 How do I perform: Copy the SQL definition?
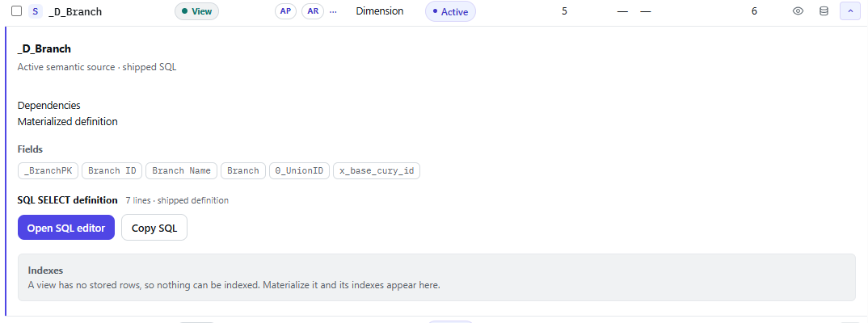click(154, 228)
